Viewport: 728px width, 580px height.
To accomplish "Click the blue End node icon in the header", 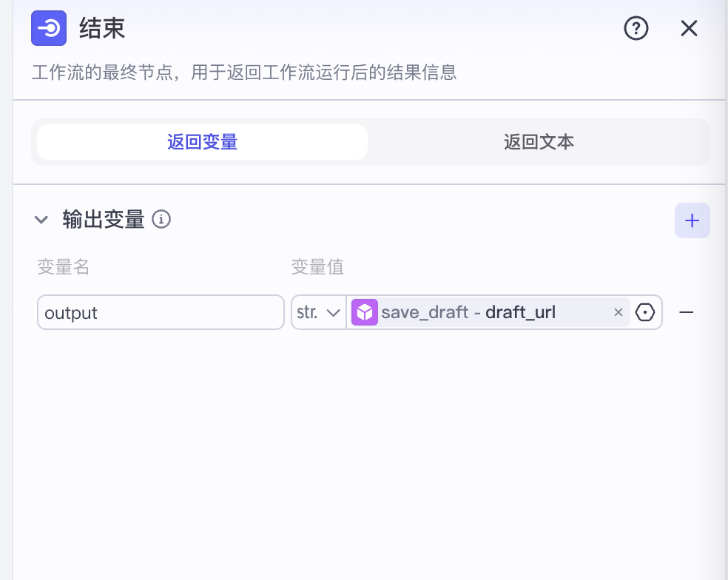I will pyautogui.click(x=49, y=28).
